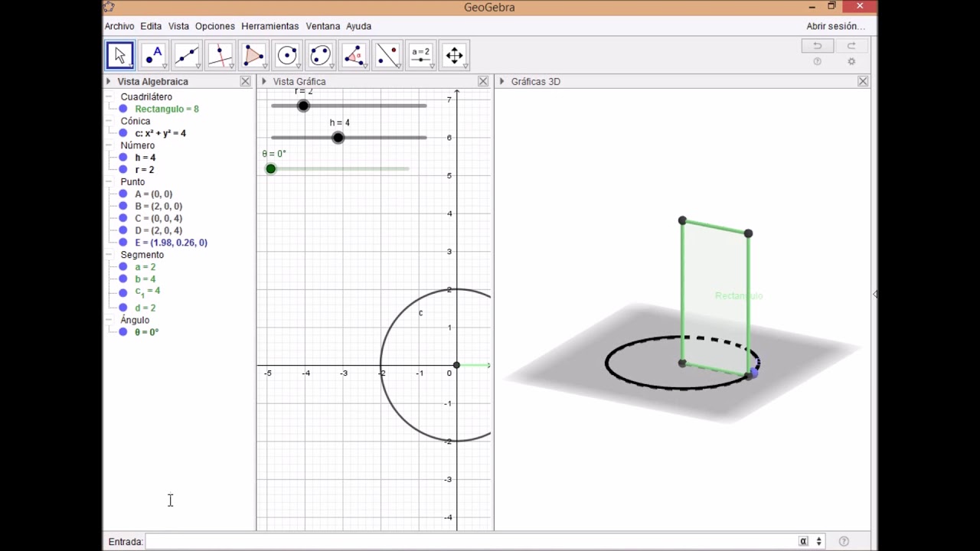Expand the Vista Gráfica style bar arrow
This screenshot has width=980, height=551.
pyautogui.click(x=264, y=81)
